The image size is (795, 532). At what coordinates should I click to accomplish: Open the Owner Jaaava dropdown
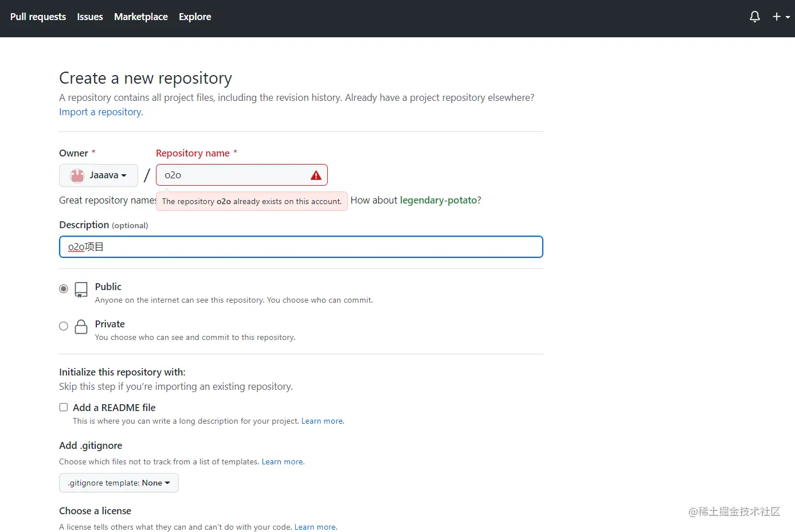[x=99, y=175]
